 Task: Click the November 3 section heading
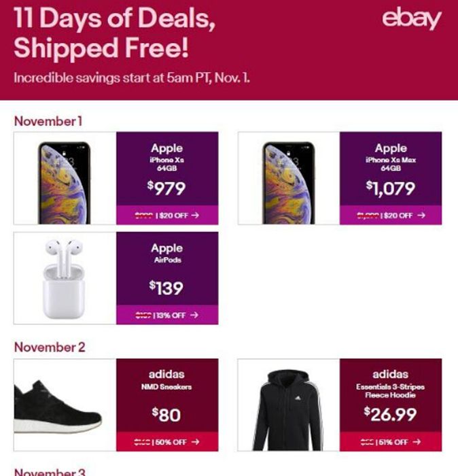[50, 472]
